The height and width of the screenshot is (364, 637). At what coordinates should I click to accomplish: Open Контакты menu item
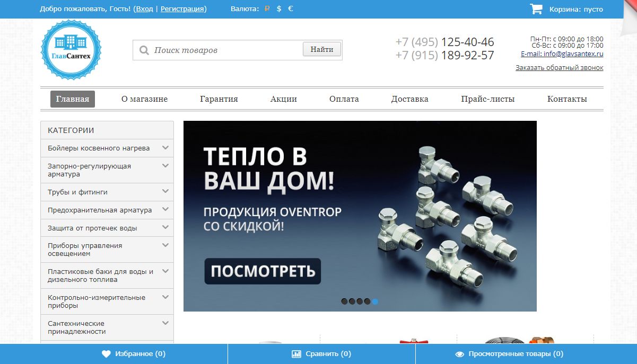pyautogui.click(x=567, y=99)
